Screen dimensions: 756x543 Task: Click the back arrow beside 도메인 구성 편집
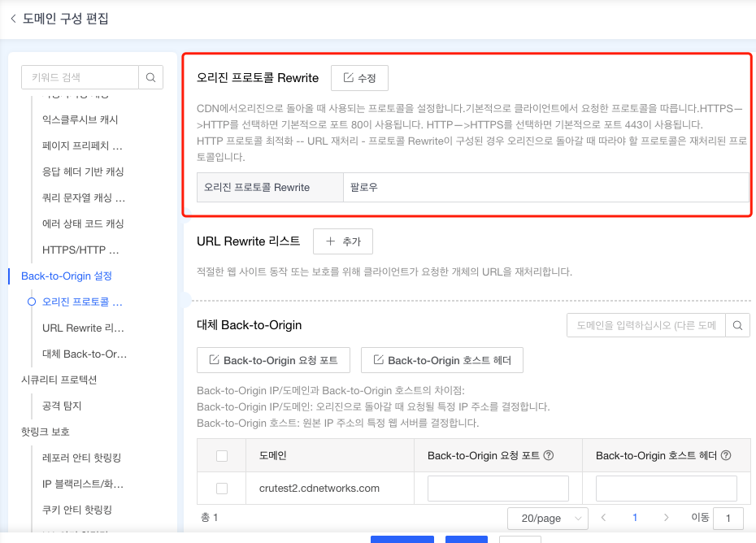point(13,19)
